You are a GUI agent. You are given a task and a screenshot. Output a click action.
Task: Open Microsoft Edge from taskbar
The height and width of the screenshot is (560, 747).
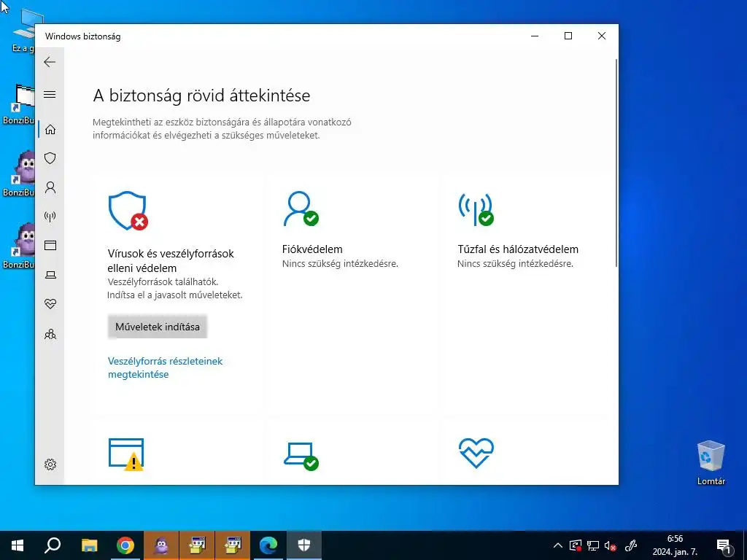[x=268, y=545]
